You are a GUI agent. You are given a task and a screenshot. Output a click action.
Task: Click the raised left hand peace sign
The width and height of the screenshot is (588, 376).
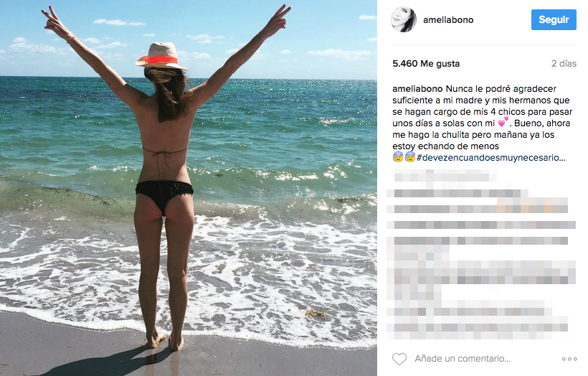point(55,22)
